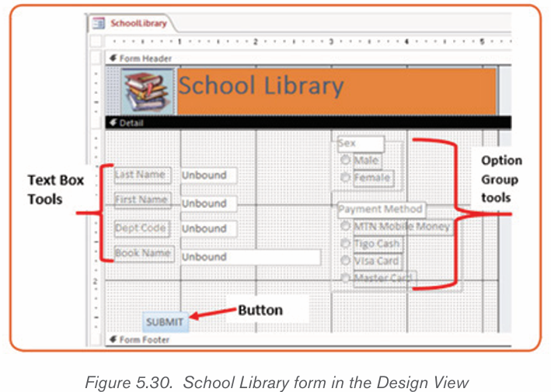Select the First Name label
551x392 pixels.
tap(143, 200)
